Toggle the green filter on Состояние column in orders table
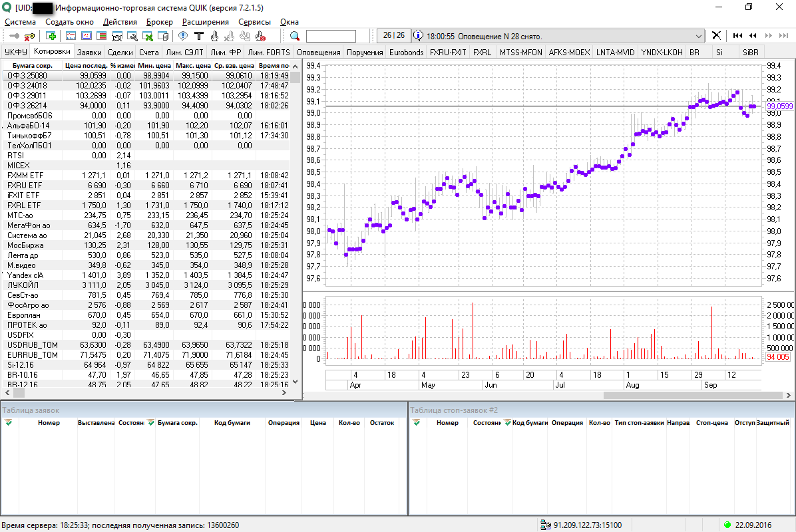Viewport: 796px width, 532px height. coord(151,422)
